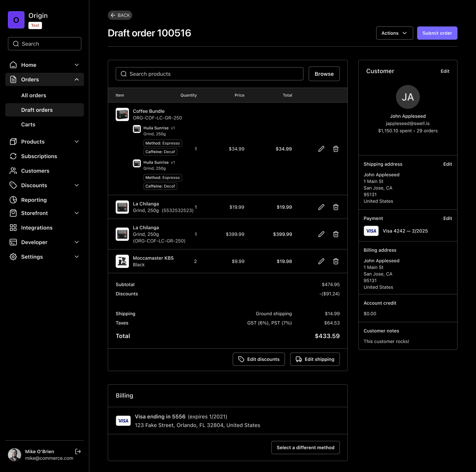Open All orders from sidebar
The image size is (476, 472).
33,95
